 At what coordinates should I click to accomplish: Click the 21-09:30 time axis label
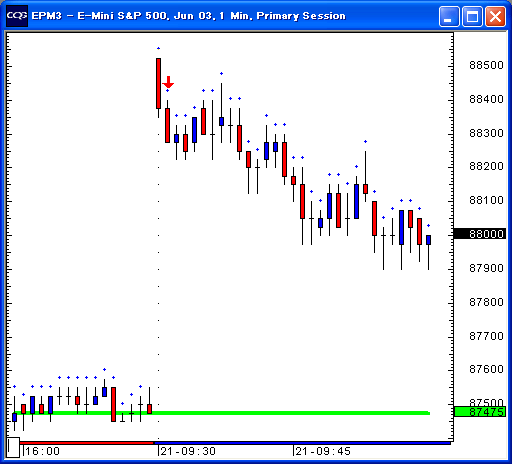coord(188,451)
